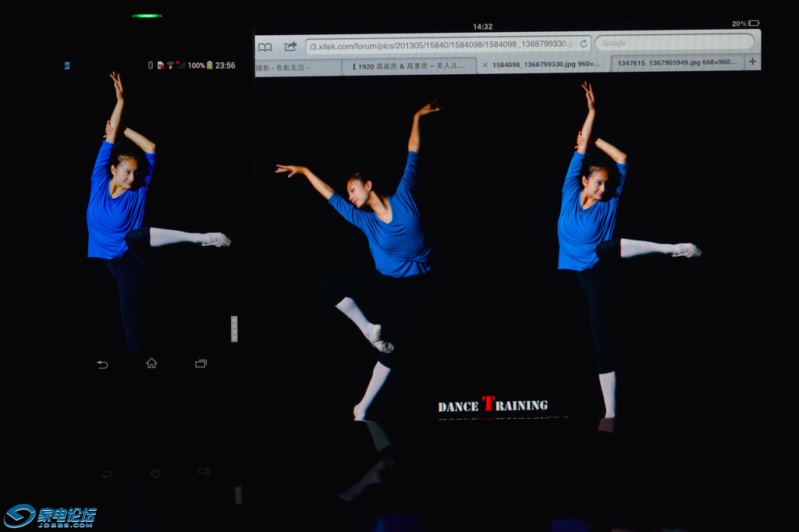The width and height of the screenshot is (799, 532).
Task: Open the Safari bookmarks book icon
Action: 265,47
